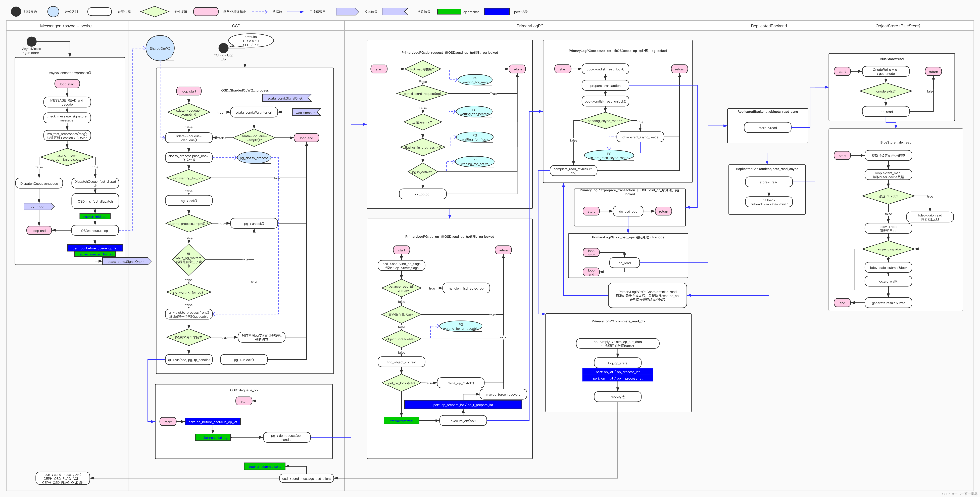Click the 'tracker: commit_sent' green box

click(264, 466)
